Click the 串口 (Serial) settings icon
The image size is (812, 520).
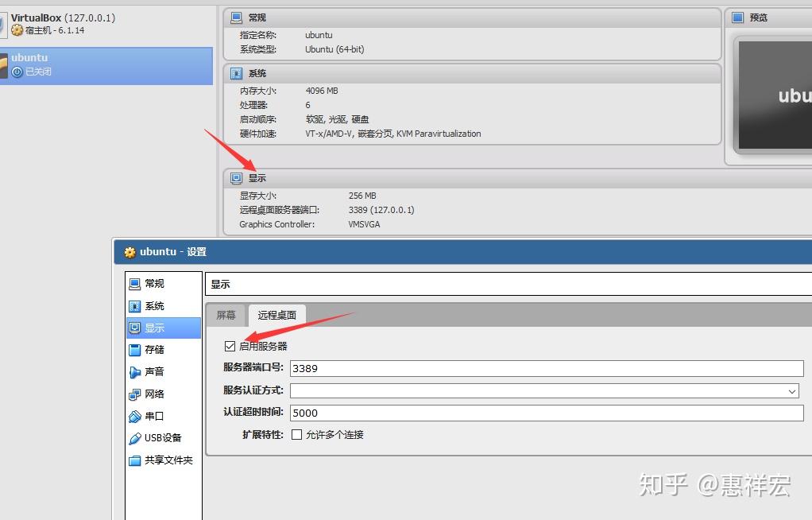[136, 416]
